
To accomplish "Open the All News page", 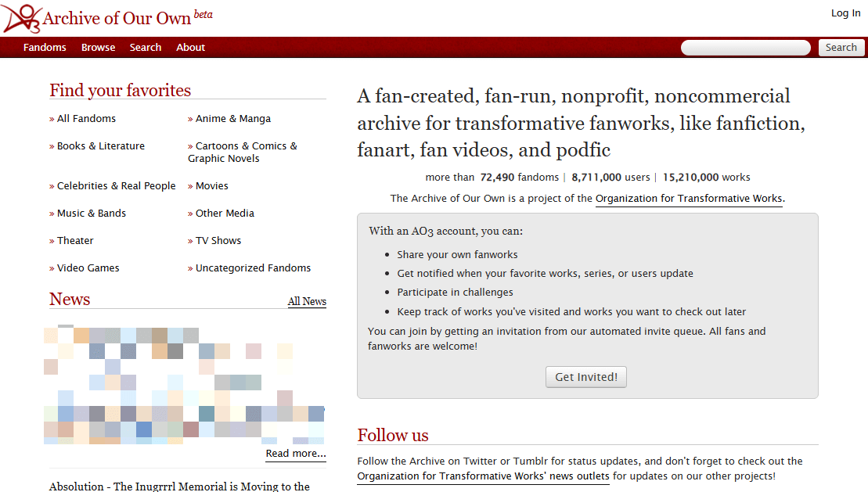I will pos(306,301).
